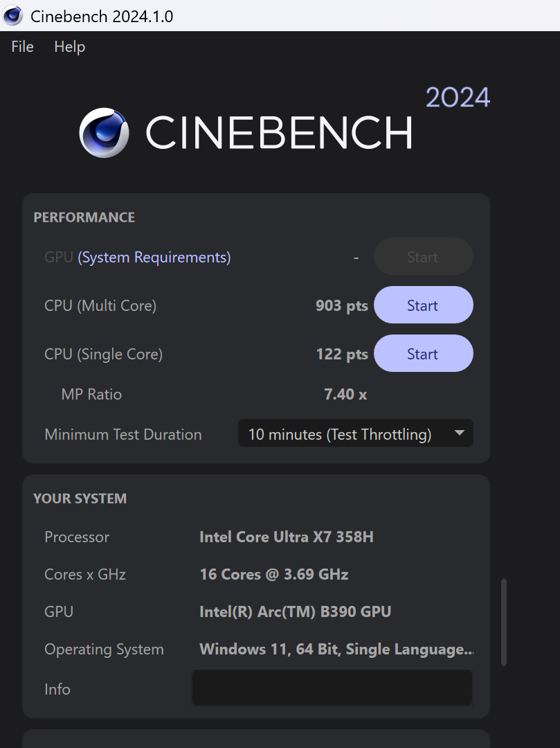Click the MP Ratio value 7.40 x

(345, 394)
